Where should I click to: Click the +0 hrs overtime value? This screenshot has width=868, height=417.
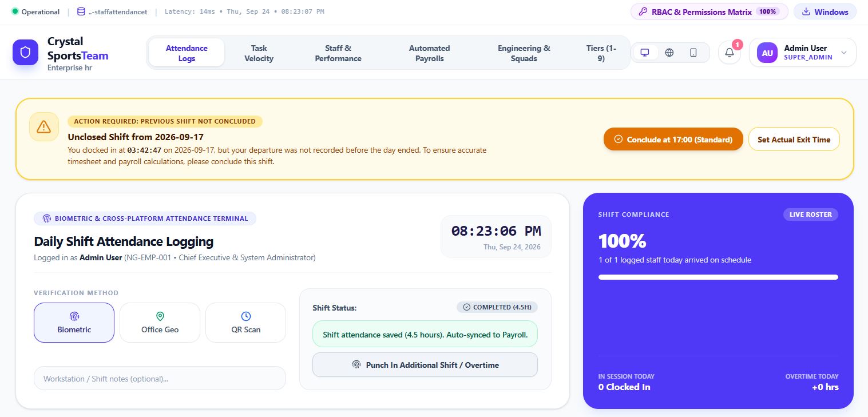coord(825,387)
